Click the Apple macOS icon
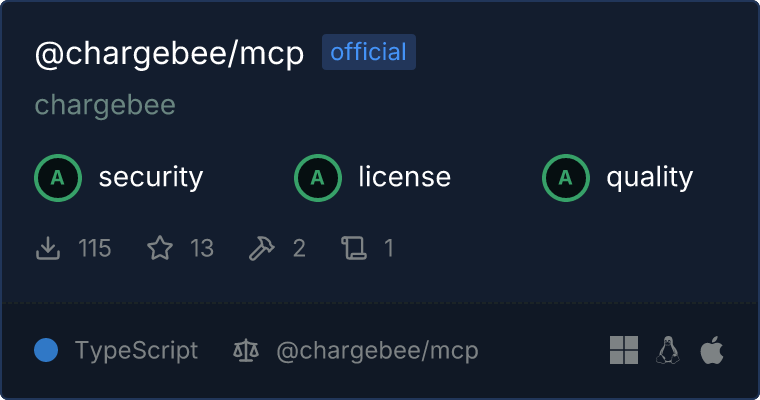 (x=712, y=350)
